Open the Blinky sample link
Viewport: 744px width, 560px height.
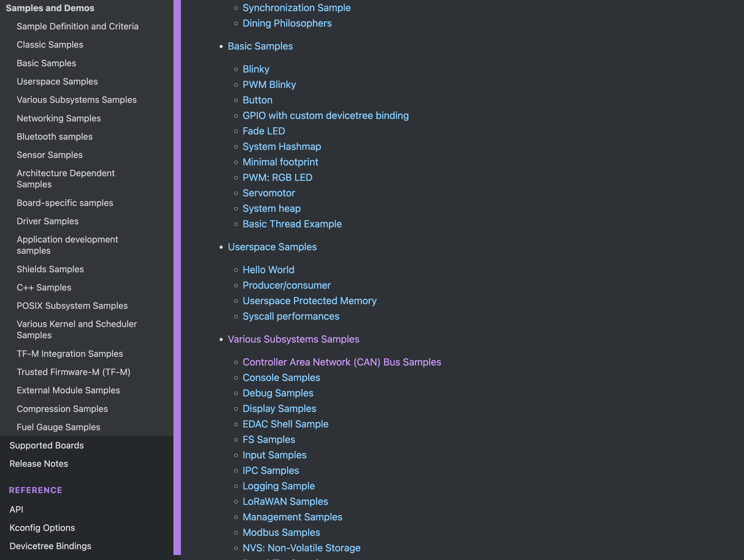[x=256, y=69]
